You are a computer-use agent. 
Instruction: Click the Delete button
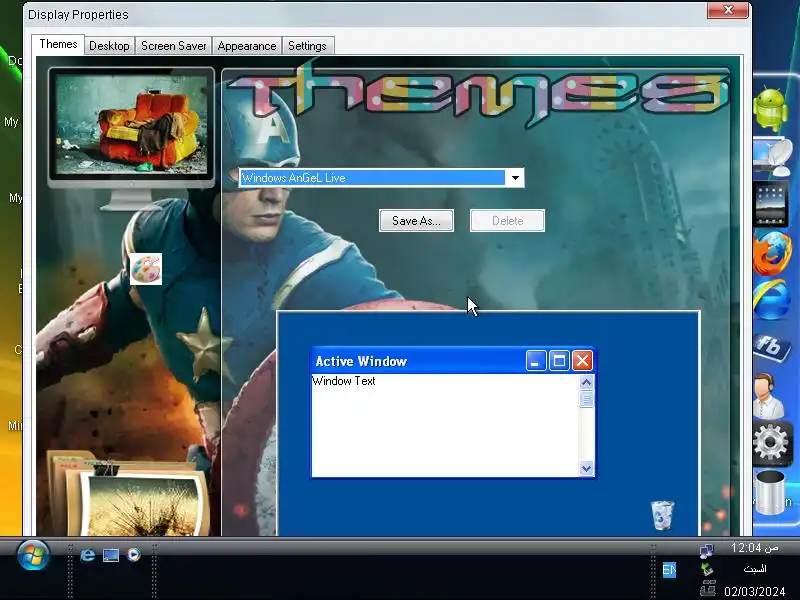pos(507,221)
